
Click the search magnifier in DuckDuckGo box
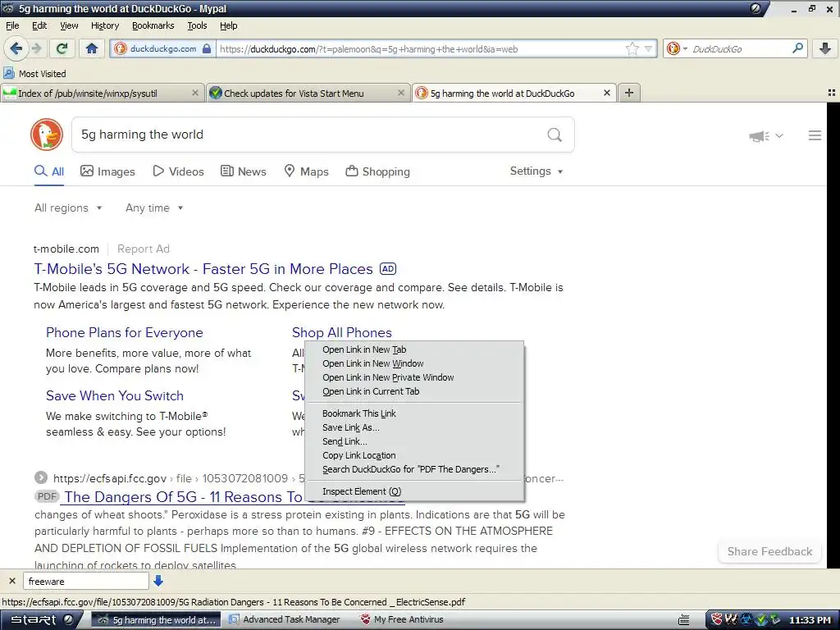click(x=555, y=135)
